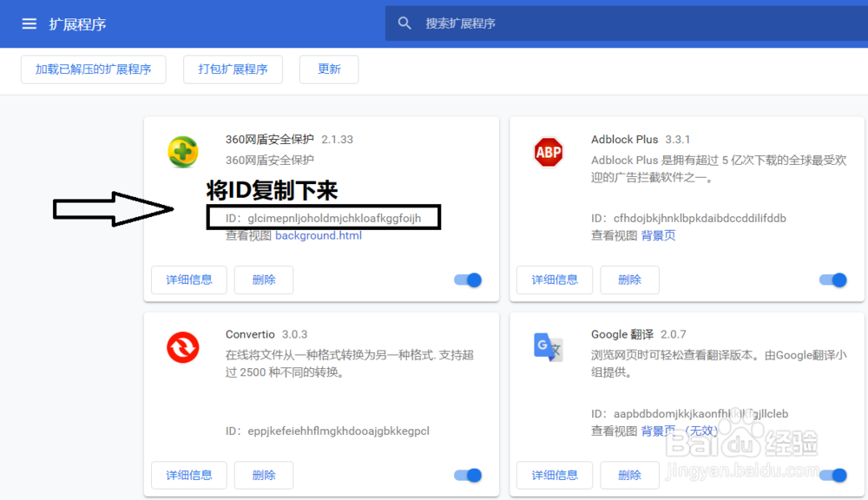Click the Google 翻译 description text
Screen dimensions: 868x500
[719, 363]
